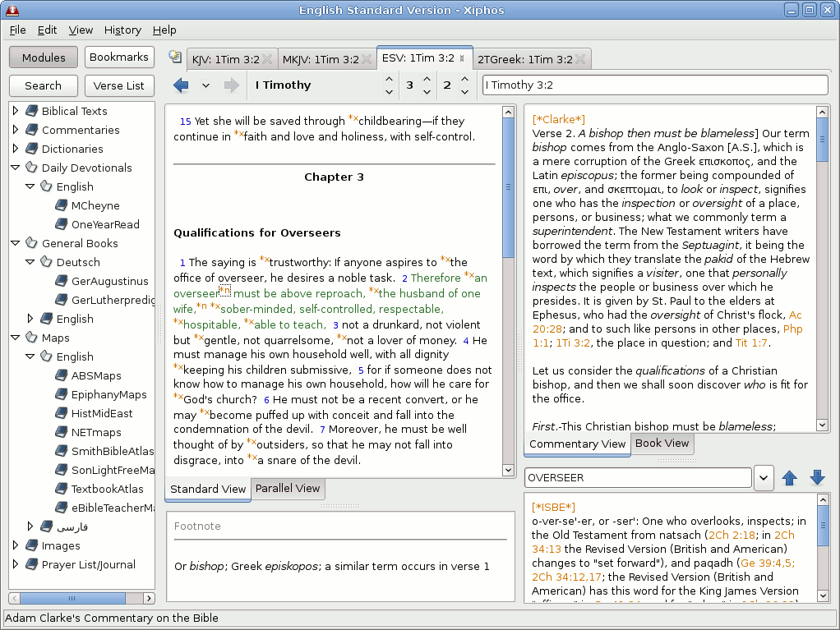The width and height of the screenshot is (840, 630).
Task: Collapse the Daily Devotionals tree node
Action: point(16,168)
